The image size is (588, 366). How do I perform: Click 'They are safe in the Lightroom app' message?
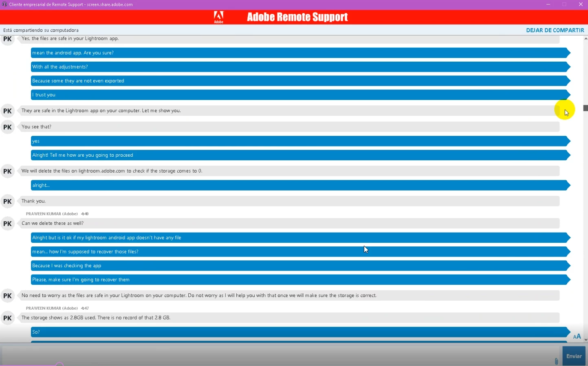289,111
